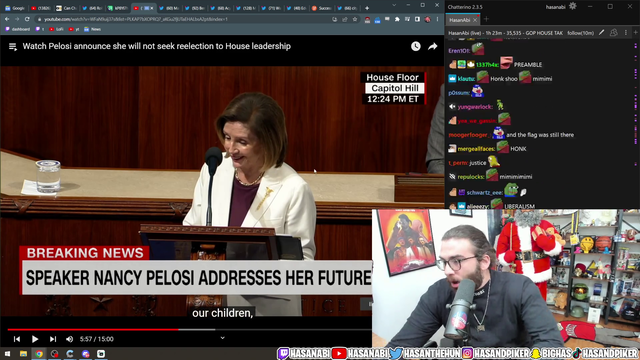Mute the YouTube video volume
The width and height of the screenshot is (640, 360).
[x=70, y=339]
